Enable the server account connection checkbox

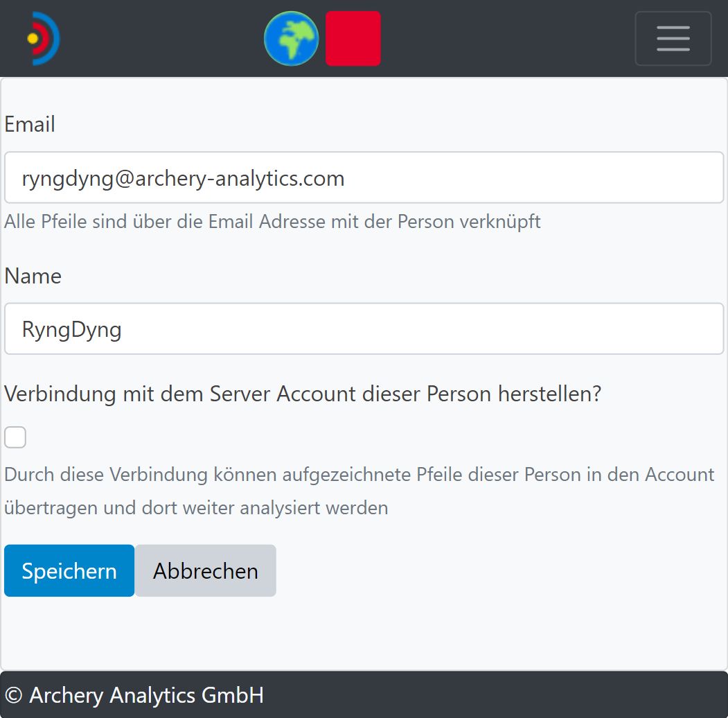pos(15,437)
